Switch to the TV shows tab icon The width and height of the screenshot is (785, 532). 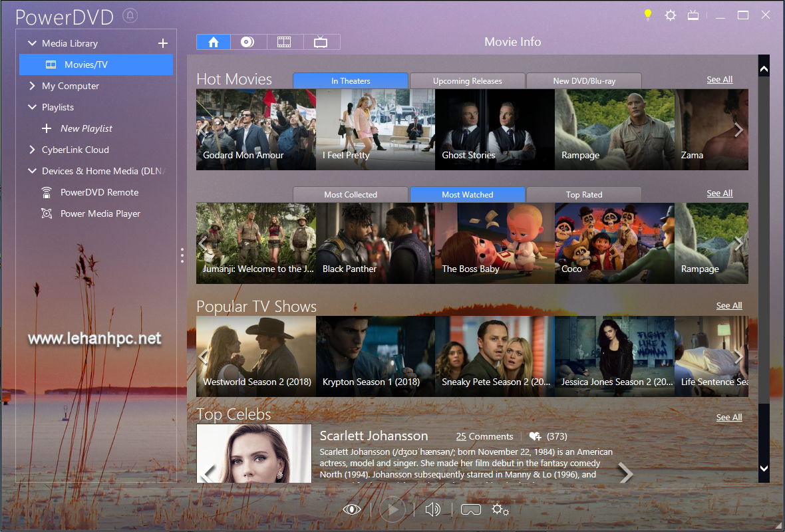(321, 42)
